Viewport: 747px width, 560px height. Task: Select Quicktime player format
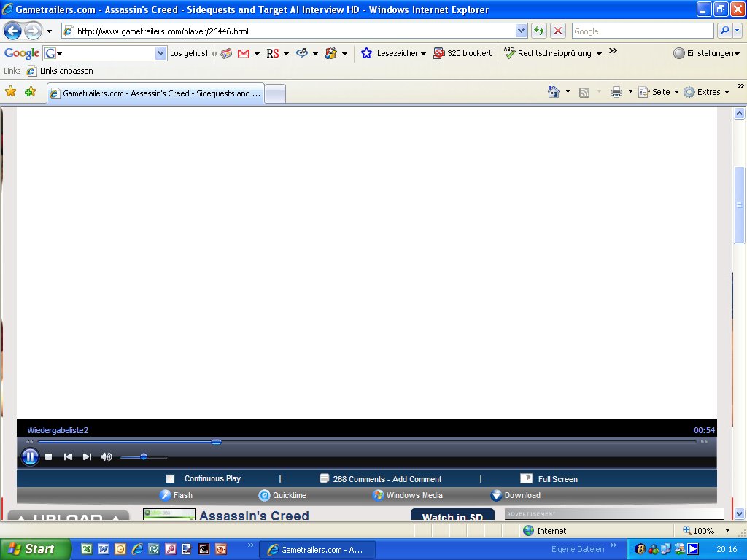point(289,495)
